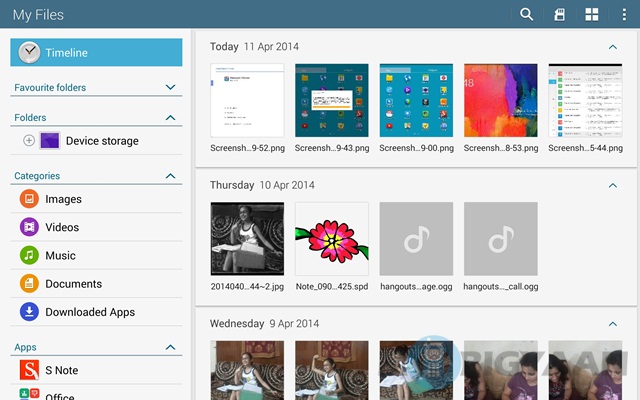
Task: Play hangouts...age.ogg audio file
Action: [416, 239]
